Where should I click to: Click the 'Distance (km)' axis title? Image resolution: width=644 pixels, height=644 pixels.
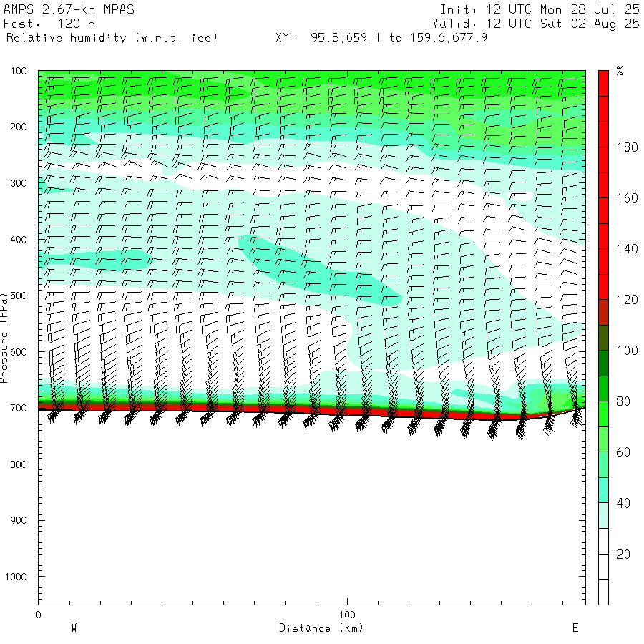(x=321, y=628)
